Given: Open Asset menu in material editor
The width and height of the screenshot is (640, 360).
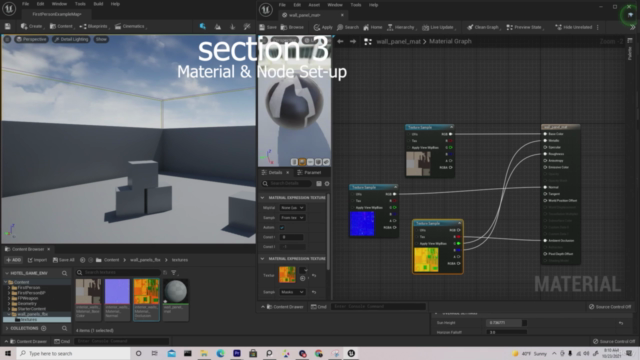Looking at the screenshot, I should 314,5.
